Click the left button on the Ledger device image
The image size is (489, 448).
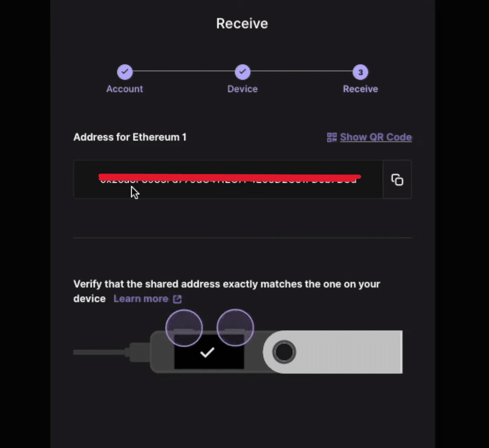coord(184,328)
